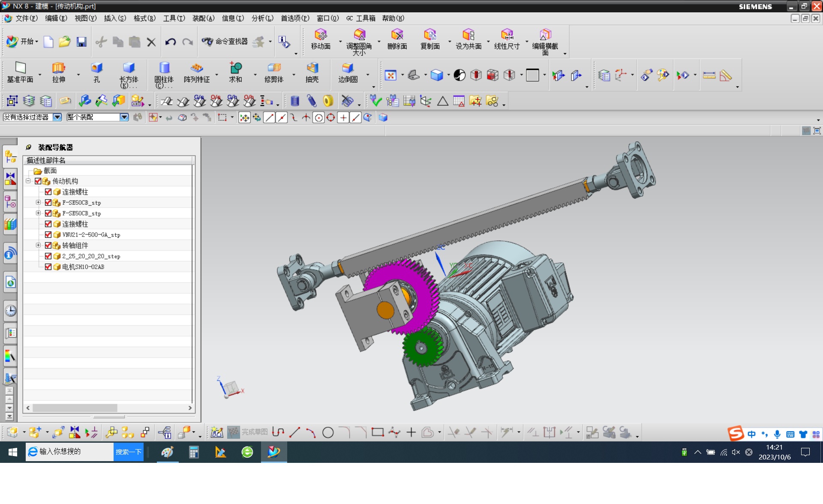Click the Delete Face (删除面) icon
Image resolution: width=823 pixels, height=504 pixels.
397,35
